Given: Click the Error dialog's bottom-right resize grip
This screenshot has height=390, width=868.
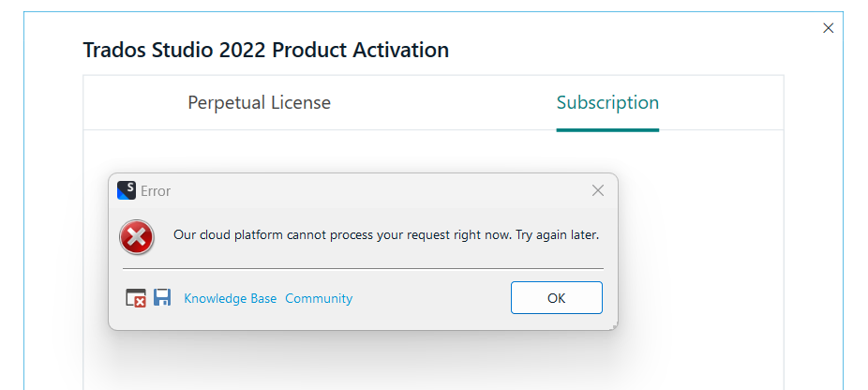Looking at the screenshot, I should coord(614,326).
